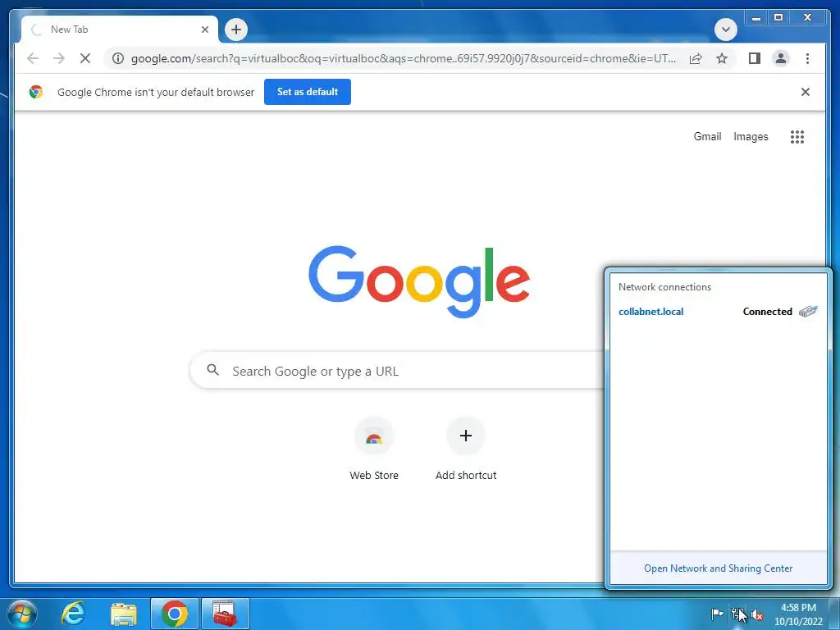View site information icon in address bar
Screen dimensions: 840x630
[118, 58]
